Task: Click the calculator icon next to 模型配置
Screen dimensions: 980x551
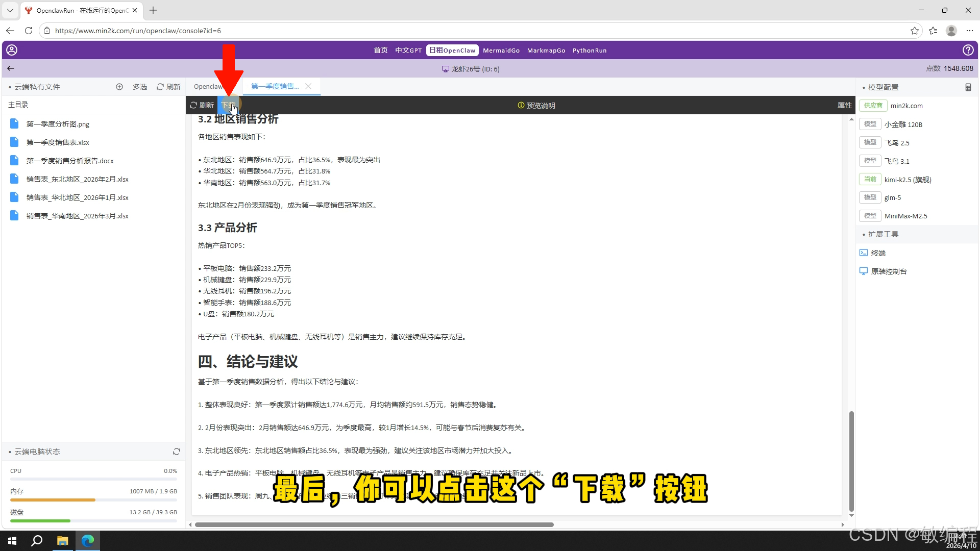Action: (x=968, y=87)
